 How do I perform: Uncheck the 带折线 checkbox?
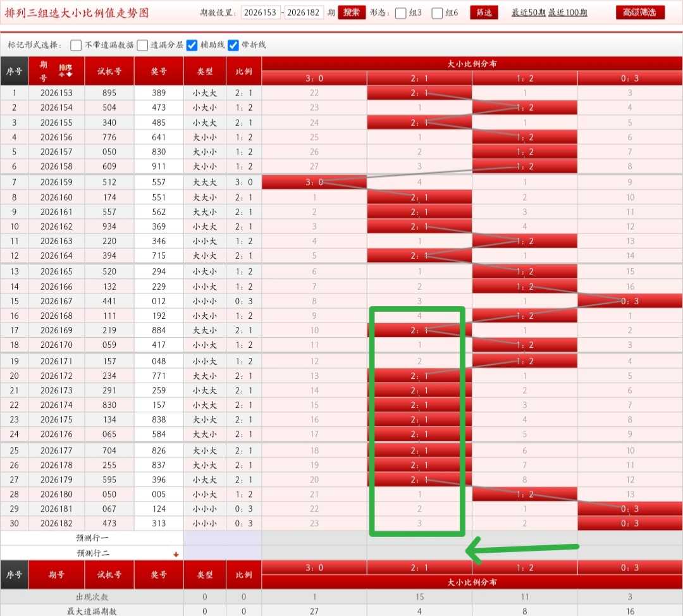click(233, 46)
